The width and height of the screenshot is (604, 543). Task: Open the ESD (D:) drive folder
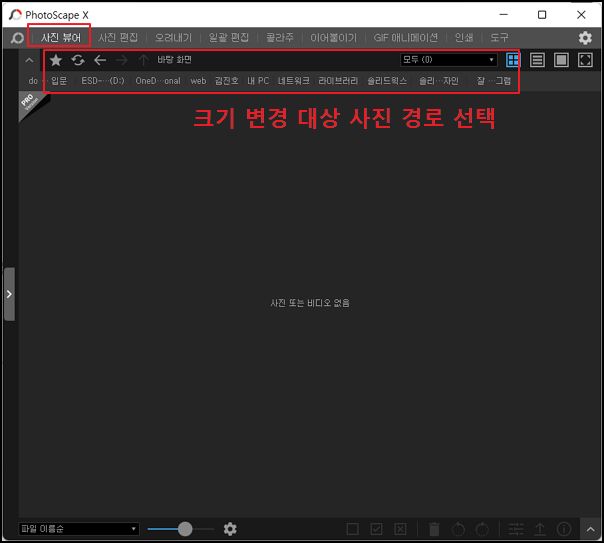pos(103,81)
